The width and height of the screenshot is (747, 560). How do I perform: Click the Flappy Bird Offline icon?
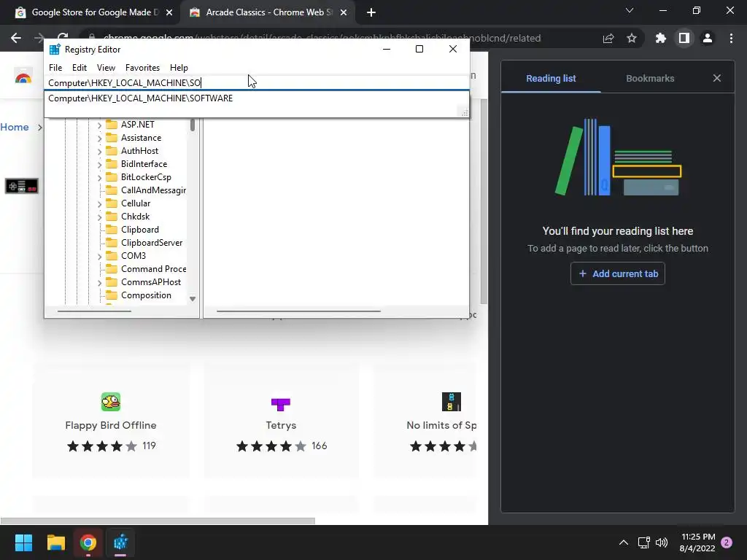[111, 402]
